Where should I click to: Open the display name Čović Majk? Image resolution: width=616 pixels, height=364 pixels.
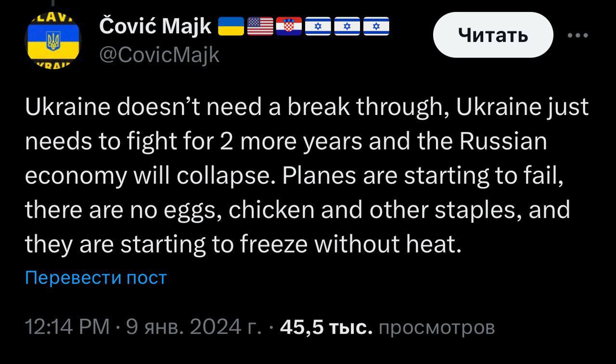click(155, 27)
